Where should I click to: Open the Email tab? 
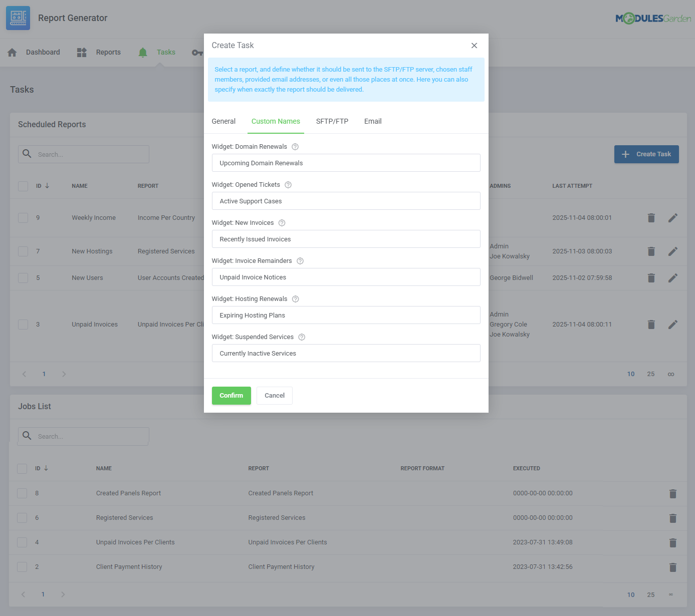[x=373, y=121]
